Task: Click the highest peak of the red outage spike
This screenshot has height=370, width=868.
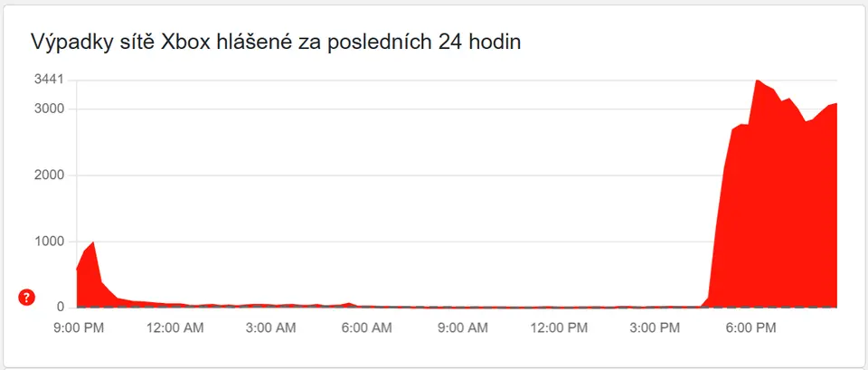Action: 757,81
